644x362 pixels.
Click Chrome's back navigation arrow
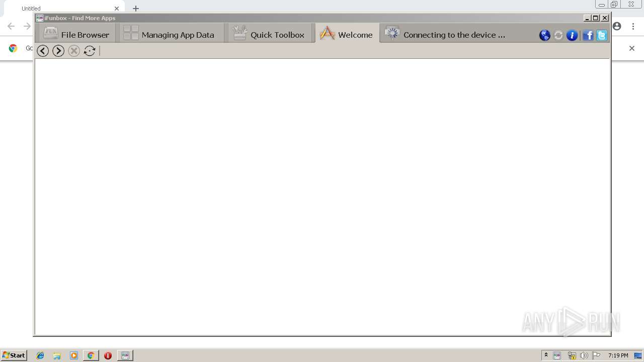(x=11, y=26)
